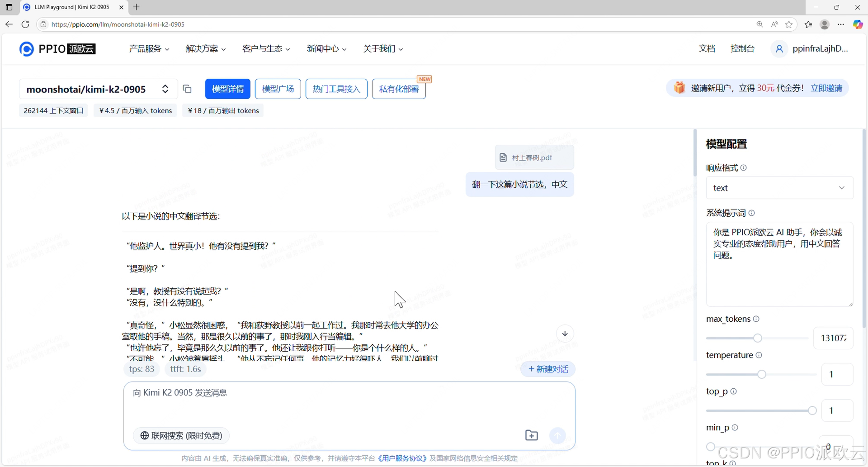This screenshot has width=868, height=467.
Task: Click the max_tokens value field
Action: [833, 338]
